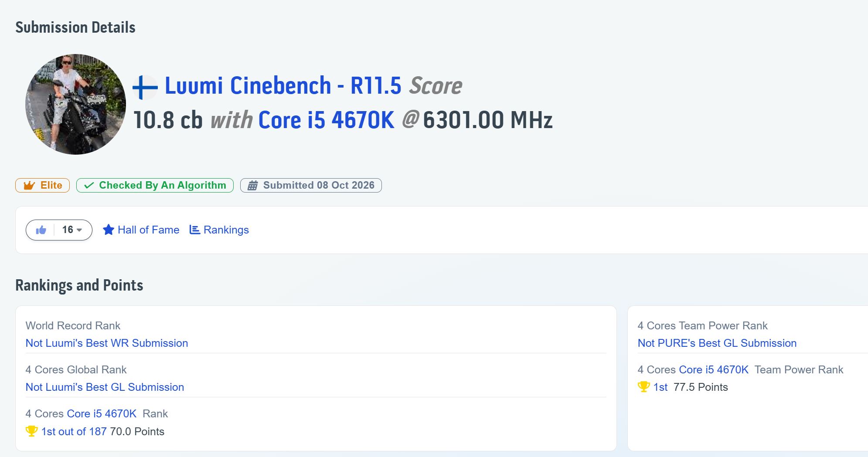Click the Rankings and Points heading
868x457 pixels.
pyautogui.click(x=79, y=285)
